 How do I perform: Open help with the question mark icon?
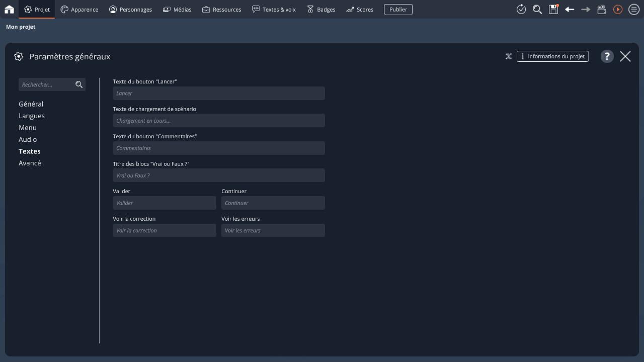coord(607,56)
